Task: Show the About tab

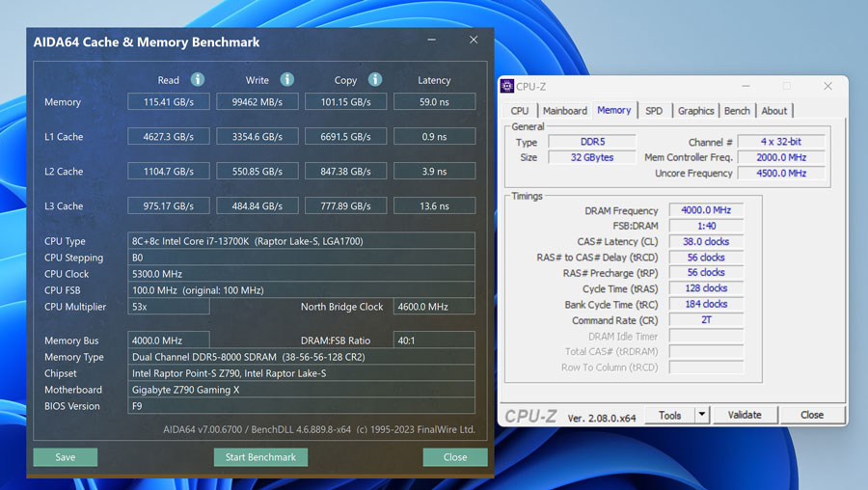Action: (x=774, y=111)
